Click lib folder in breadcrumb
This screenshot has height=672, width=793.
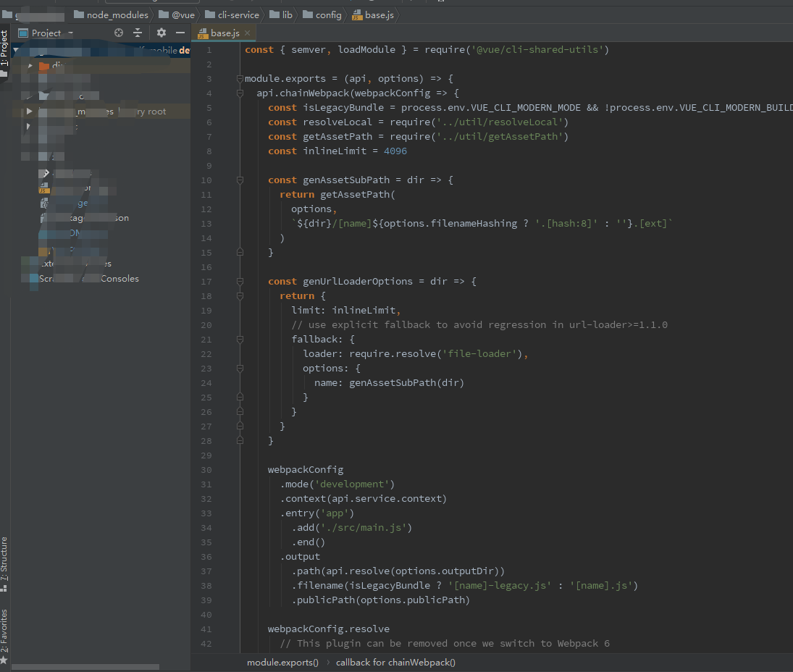pos(281,15)
